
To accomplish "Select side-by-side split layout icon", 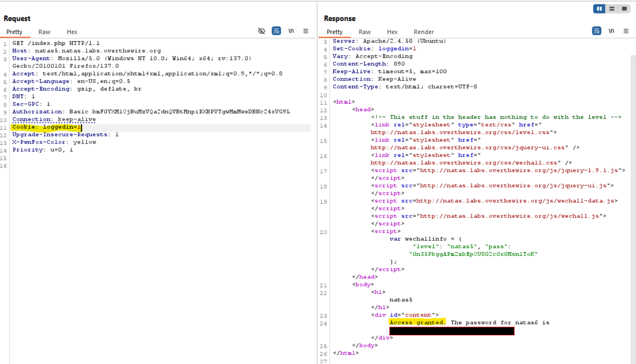I will [599, 9].
